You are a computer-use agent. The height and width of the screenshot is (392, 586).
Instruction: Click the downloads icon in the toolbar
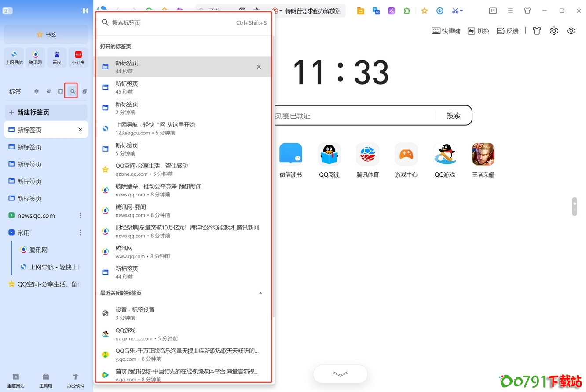click(x=439, y=11)
